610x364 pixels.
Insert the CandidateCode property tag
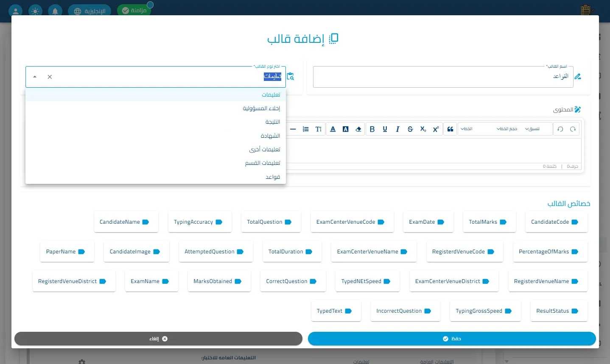pos(556,222)
